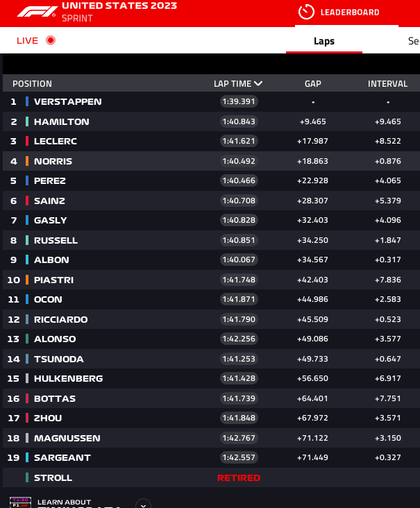Sort by the GAP column header
The image size is (420, 508).
[312, 83]
